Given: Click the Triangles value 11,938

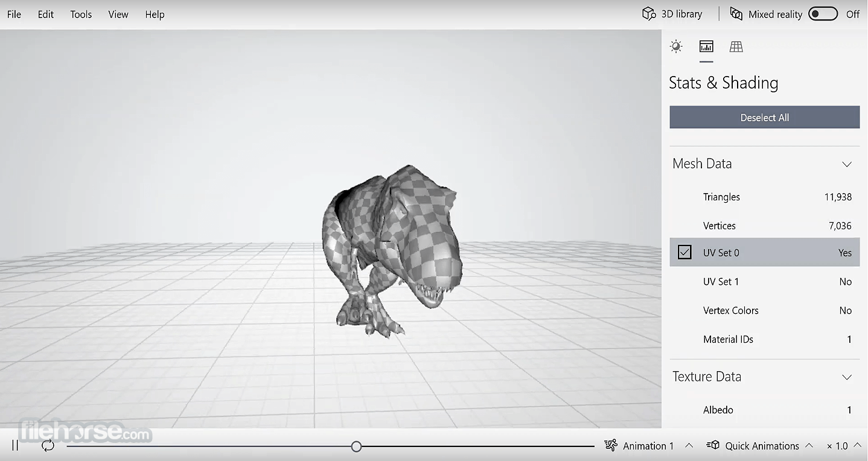Looking at the screenshot, I should point(838,197).
